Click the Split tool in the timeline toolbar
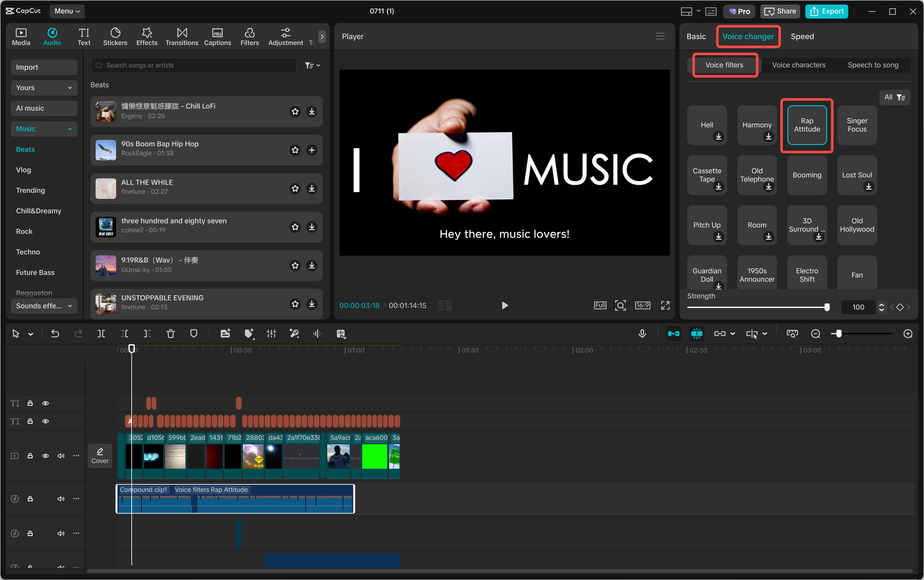The width and height of the screenshot is (924, 580). point(101,334)
